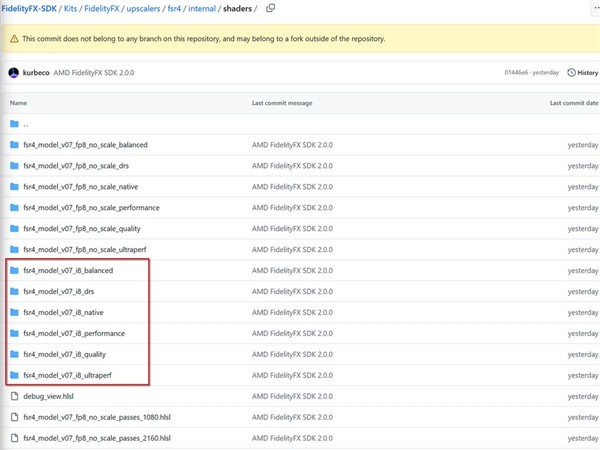Click folder icon for fsr4_model_v07_fp8_no_scale_balanced
This screenshot has height=450, width=600.
tap(14, 145)
